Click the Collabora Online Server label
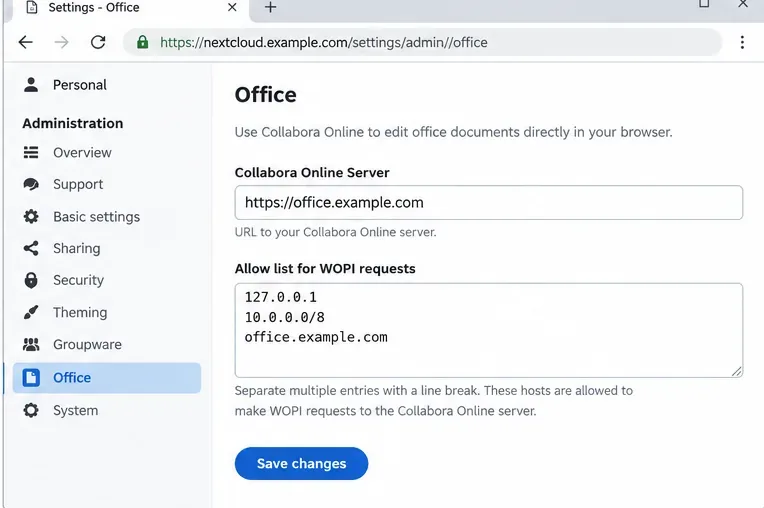This screenshot has width=764, height=508. [x=312, y=172]
